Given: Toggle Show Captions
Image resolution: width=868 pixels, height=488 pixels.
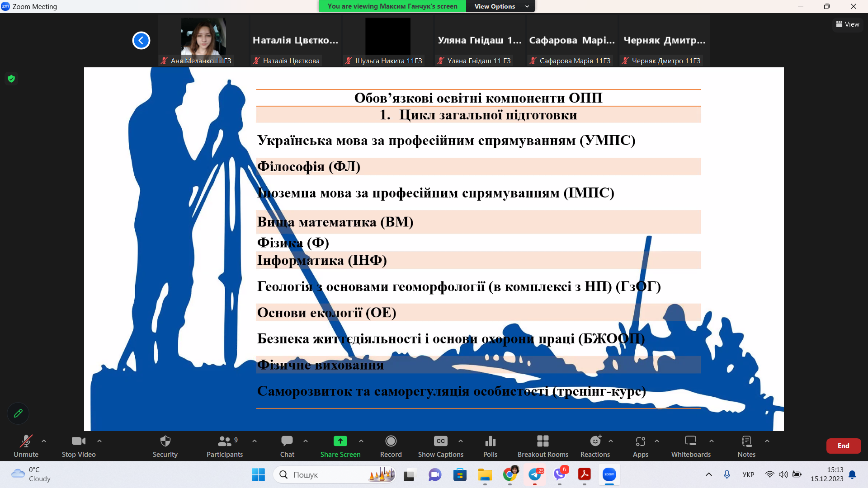Looking at the screenshot, I should pyautogui.click(x=440, y=446).
